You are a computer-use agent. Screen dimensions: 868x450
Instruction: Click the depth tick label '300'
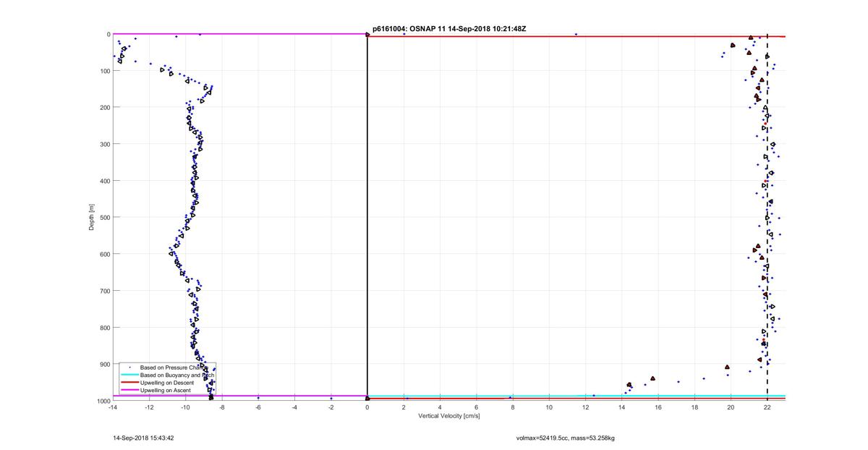104,145
